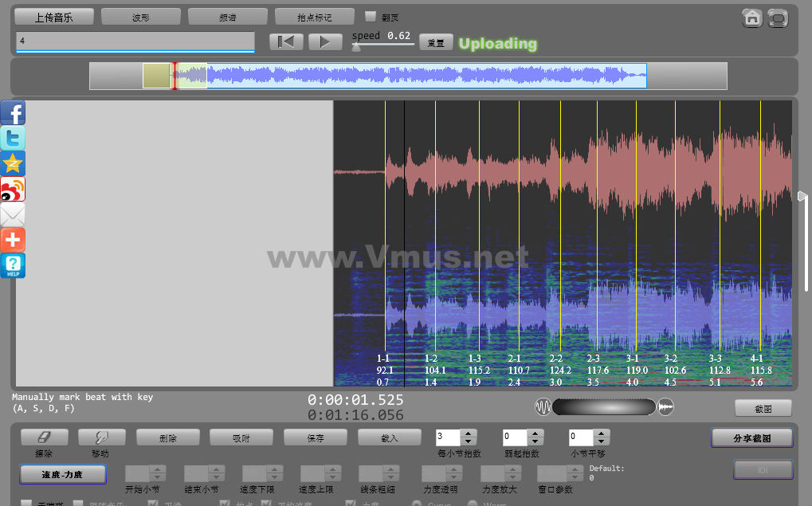Click the Facebook share icon

(x=13, y=112)
